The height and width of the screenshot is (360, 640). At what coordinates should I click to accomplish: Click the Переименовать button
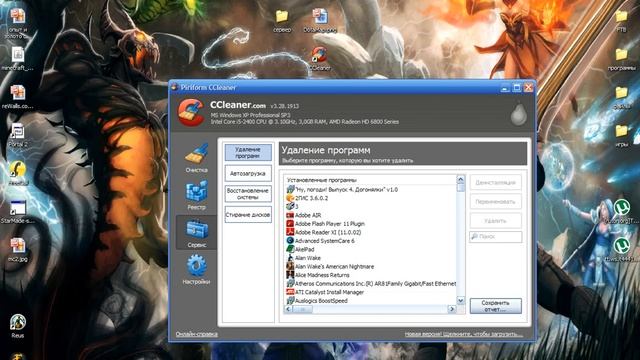[x=496, y=202]
